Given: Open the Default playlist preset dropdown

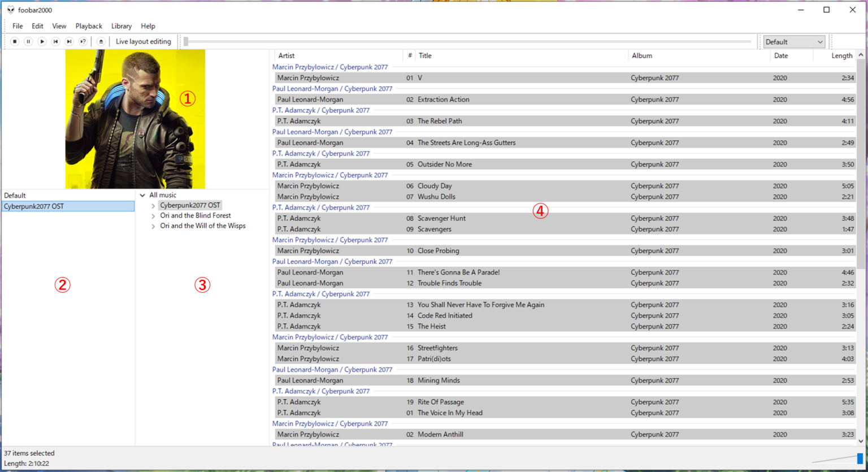Looking at the screenshot, I should pos(793,41).
